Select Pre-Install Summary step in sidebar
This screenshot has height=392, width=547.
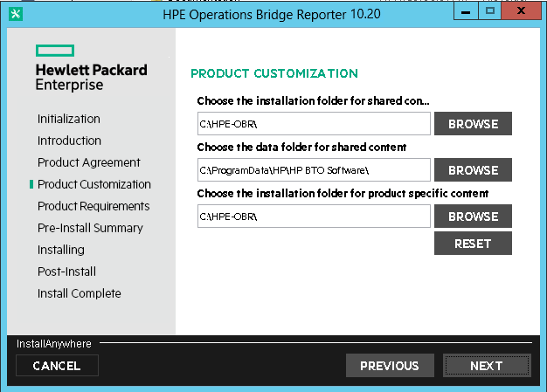click(90, 228)
